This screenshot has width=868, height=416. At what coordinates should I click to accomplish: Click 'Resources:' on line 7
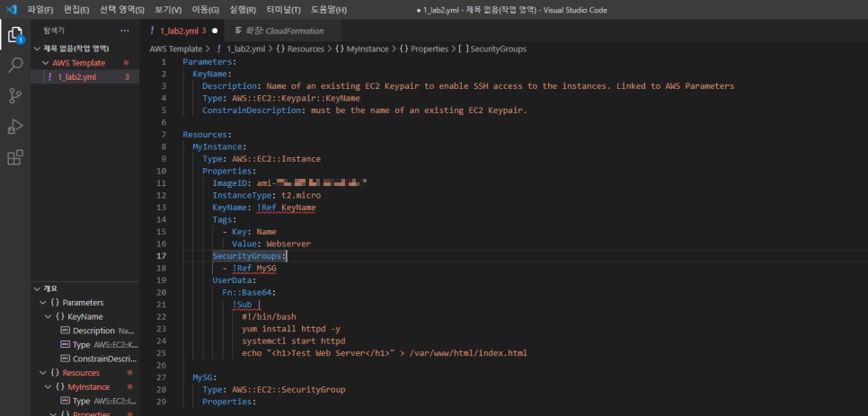(207, 135)
